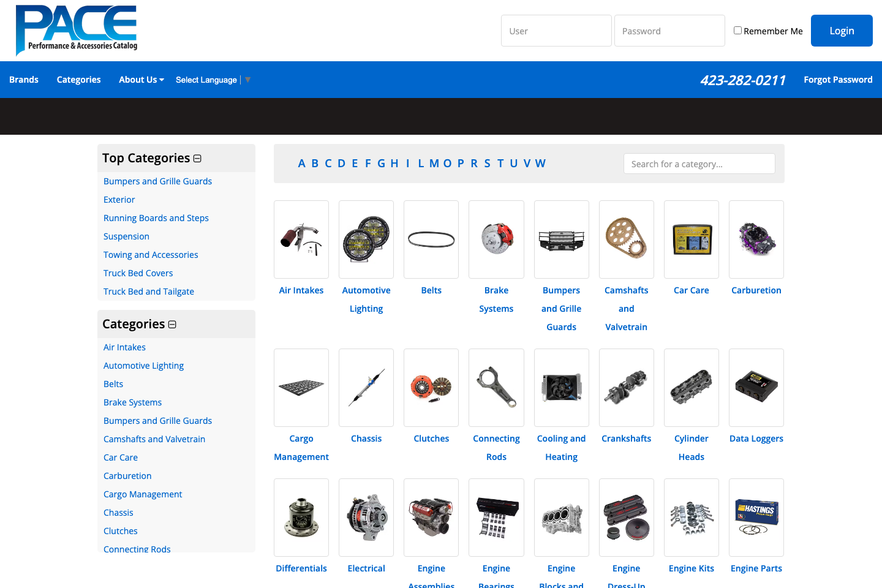Image resolution: width=882 pixels, height=588 pixels.
Task: Jump to categories starting with letter A
Action: tap(301, 164)
